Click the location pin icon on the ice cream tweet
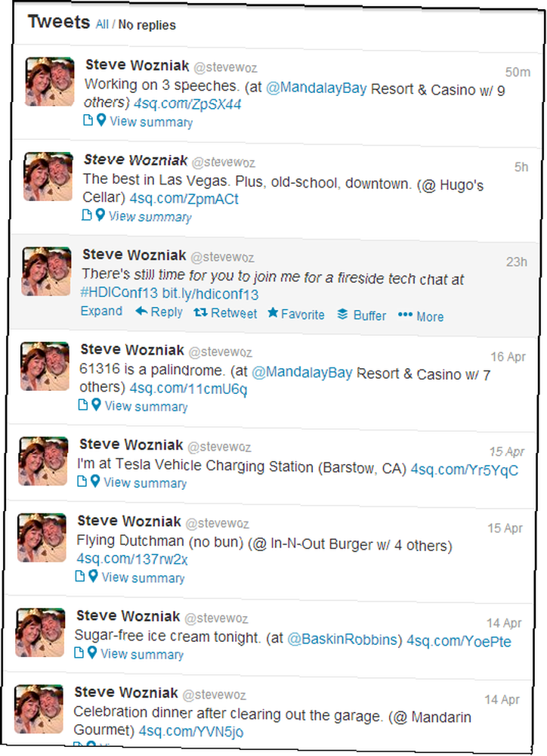 click(92, 652)
